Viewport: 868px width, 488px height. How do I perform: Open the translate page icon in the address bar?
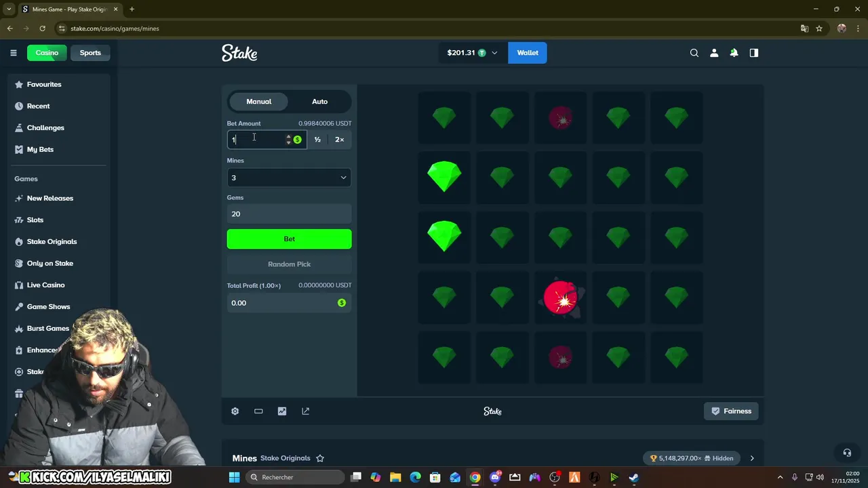tap(804, 28)
